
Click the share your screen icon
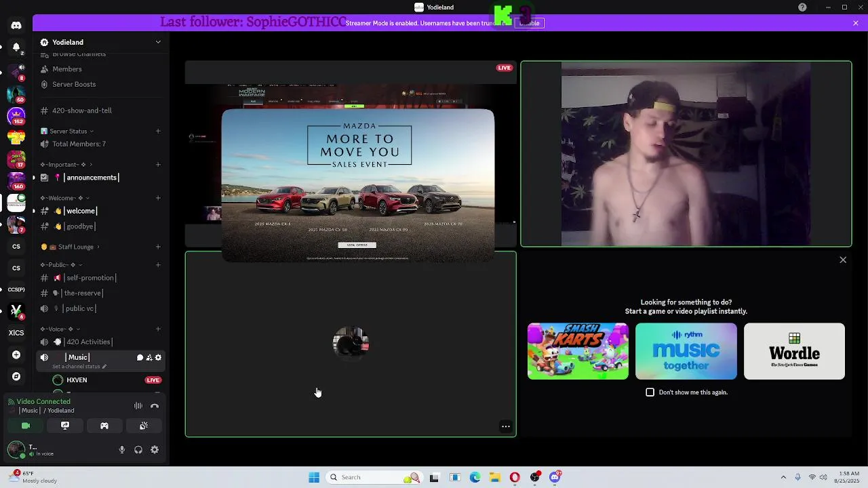coord(65,426)
